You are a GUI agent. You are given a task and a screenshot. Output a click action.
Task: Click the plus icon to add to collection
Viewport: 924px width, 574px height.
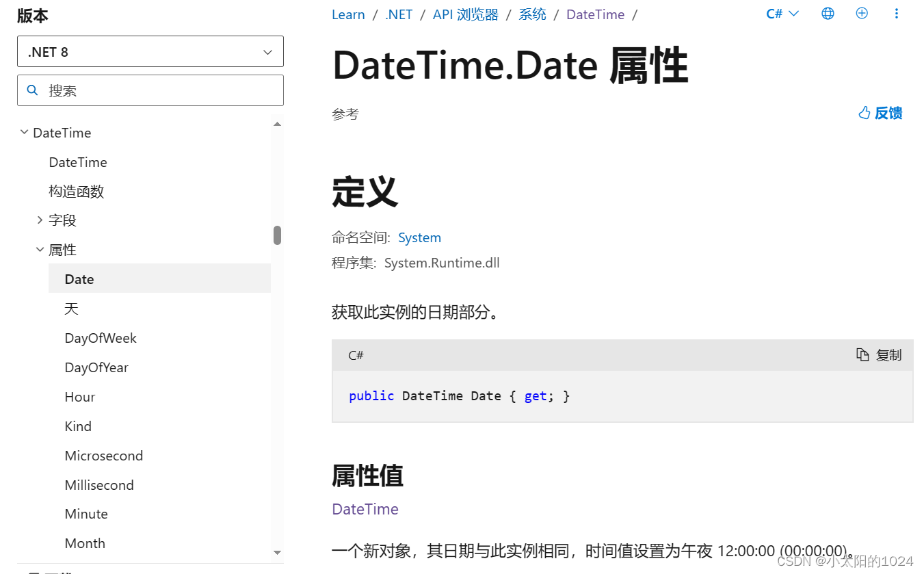(862, 13)
